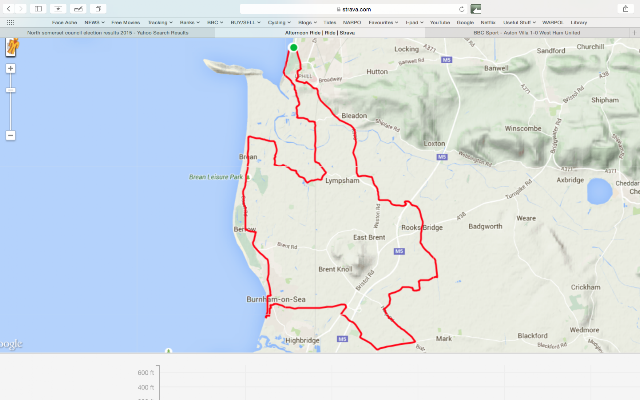The image size is (640, 400).
Task: Expand the I-pad bookmarks folder
Action: (x=414, y=22)
